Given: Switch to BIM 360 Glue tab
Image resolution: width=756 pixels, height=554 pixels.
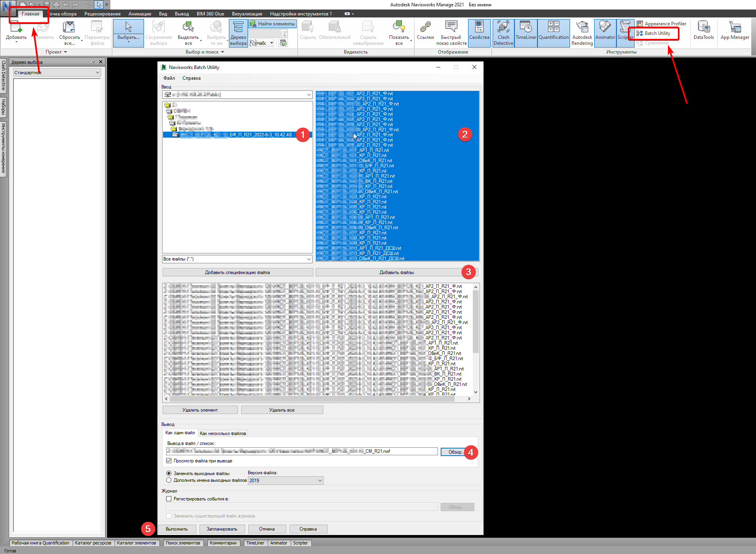Looking at the screenshot, I should (210, 14).
